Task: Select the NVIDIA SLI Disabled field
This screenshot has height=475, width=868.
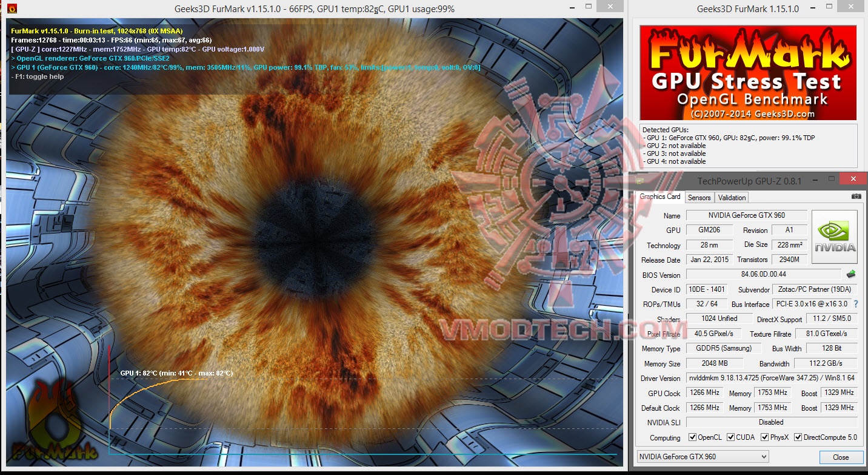Action: 772,422
